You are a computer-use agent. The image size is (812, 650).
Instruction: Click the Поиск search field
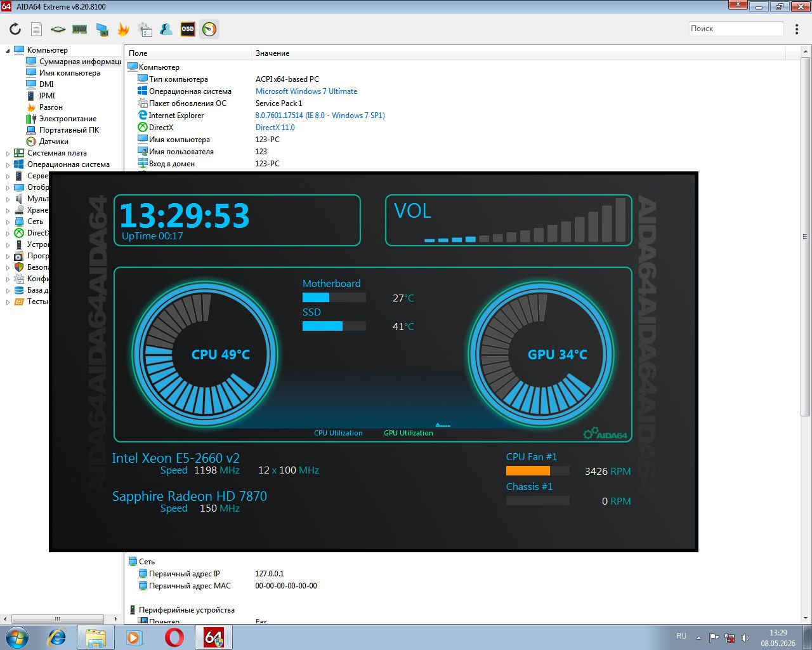point(737,29)
